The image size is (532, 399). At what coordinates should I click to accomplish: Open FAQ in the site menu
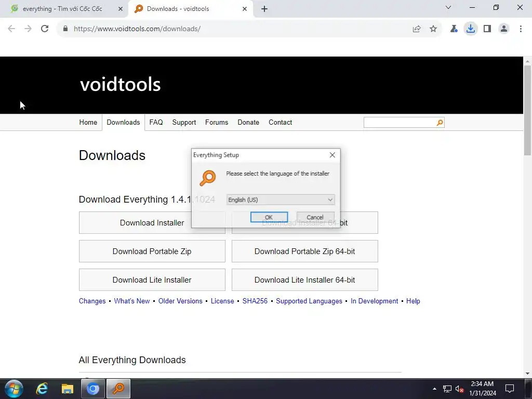pos(156,123)
